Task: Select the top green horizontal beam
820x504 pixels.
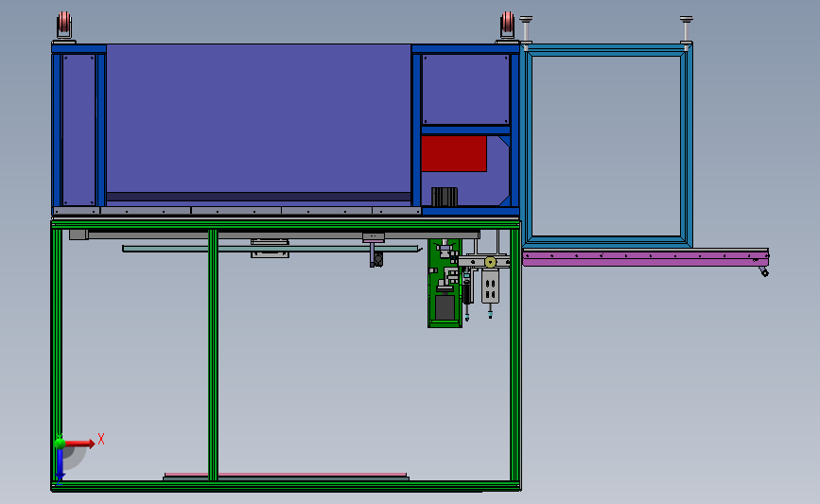Action: coord(286,224)
